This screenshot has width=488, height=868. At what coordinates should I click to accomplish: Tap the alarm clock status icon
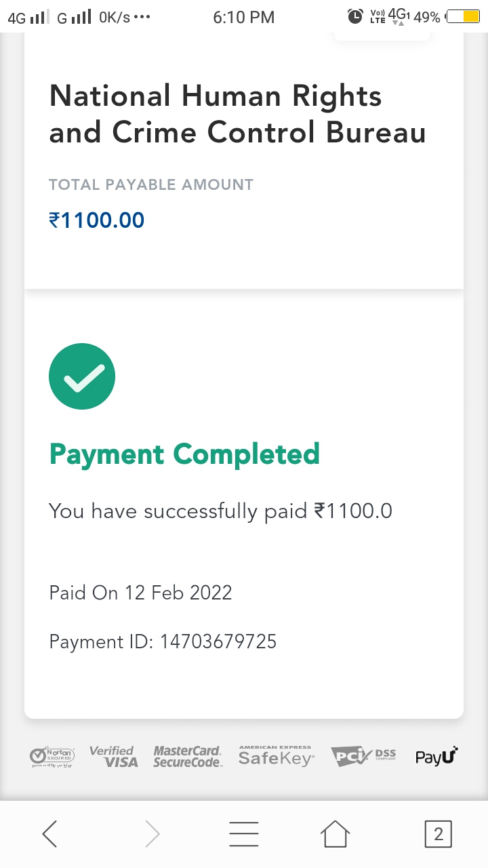(355, 17)
